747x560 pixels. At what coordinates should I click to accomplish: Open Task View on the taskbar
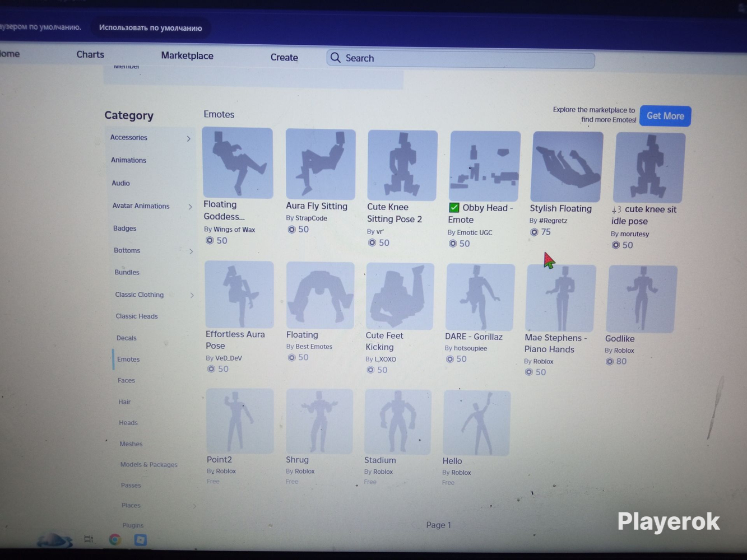pos(89,539)
